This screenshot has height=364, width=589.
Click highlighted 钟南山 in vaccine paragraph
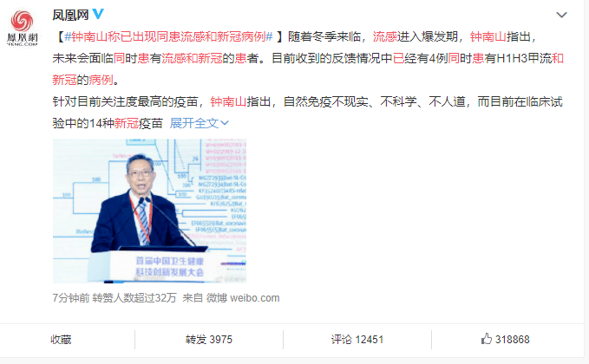point(228,101)
